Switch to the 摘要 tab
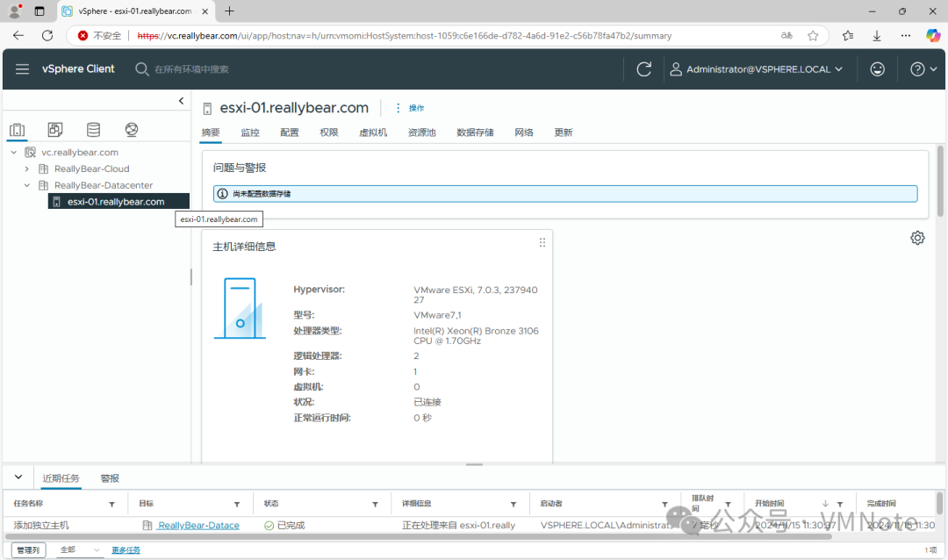 pyautogui.click(x=211, y=133)
